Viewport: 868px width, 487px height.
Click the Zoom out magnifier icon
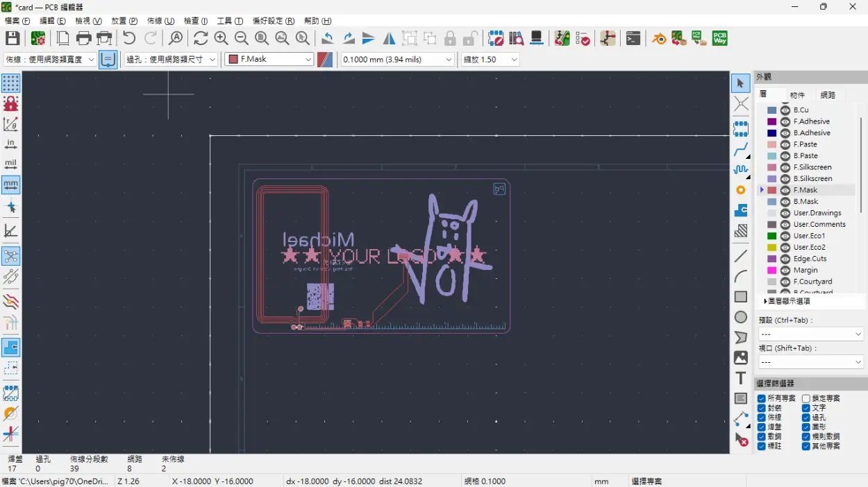[x=241, y=38]
